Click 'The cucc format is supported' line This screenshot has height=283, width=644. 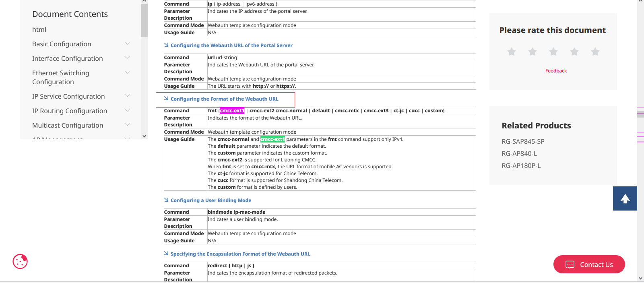[275, 180]
